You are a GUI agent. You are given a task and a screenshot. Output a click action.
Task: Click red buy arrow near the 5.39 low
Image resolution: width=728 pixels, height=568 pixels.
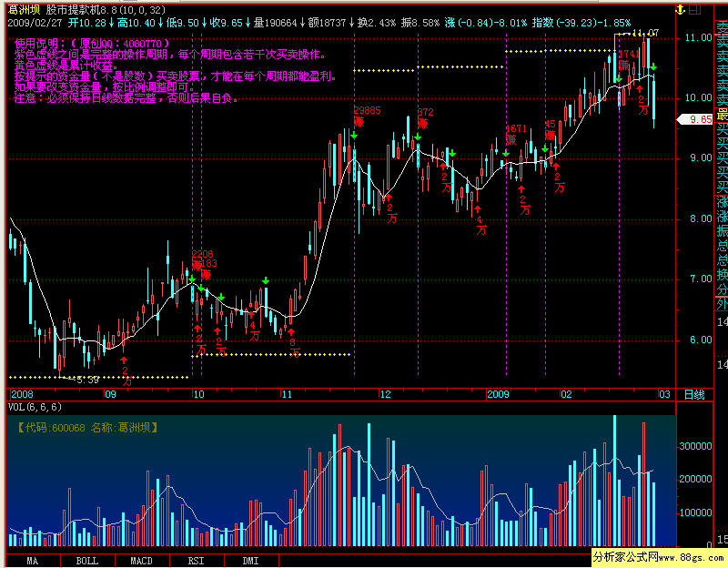[124, 360]
